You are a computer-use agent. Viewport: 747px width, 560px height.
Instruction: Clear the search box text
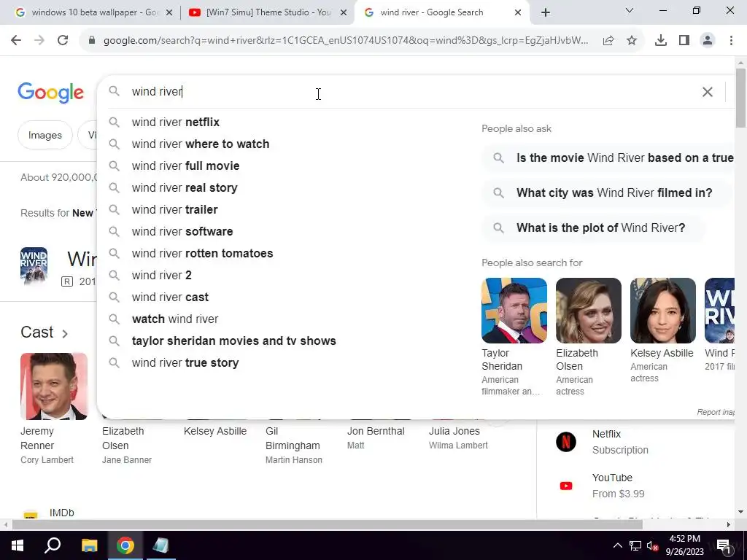pyautogui.click(x=708, y=92)
